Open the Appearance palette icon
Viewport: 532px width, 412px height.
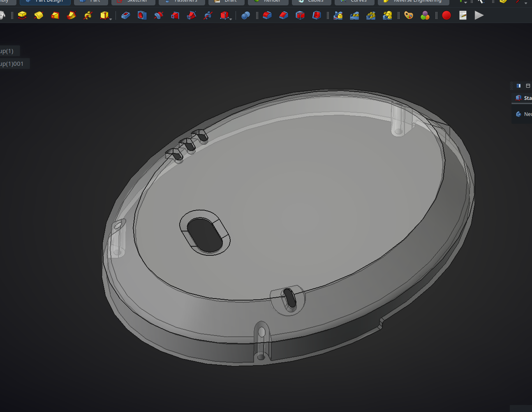coord(409,16)
